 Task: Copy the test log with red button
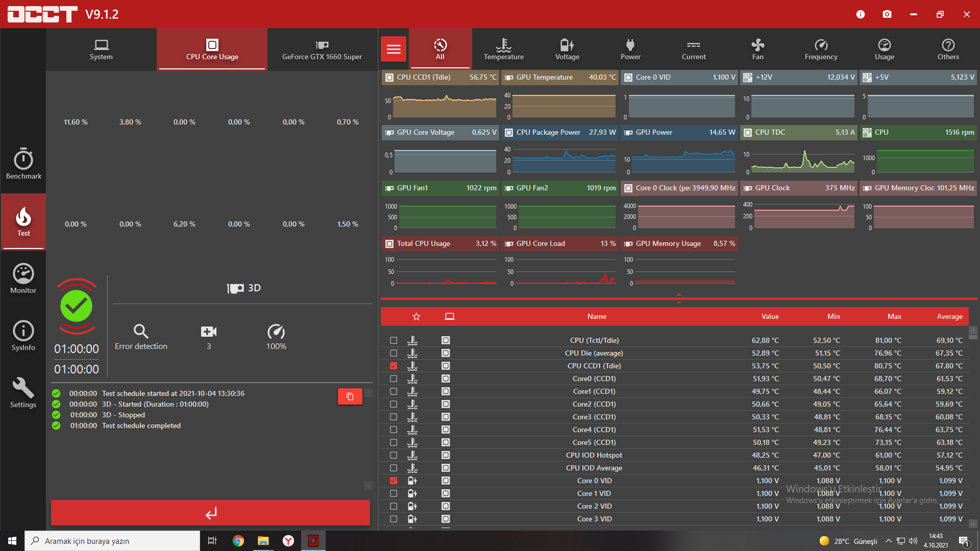click(x=350, y=396)
